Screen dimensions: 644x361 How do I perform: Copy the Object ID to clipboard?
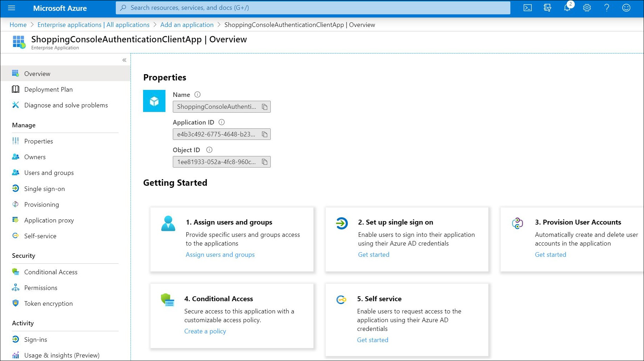265,162
